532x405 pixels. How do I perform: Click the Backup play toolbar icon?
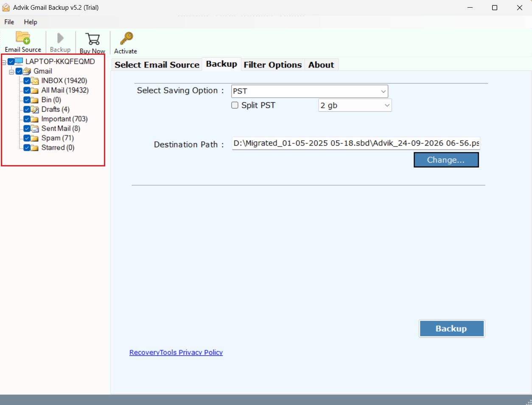60,38
